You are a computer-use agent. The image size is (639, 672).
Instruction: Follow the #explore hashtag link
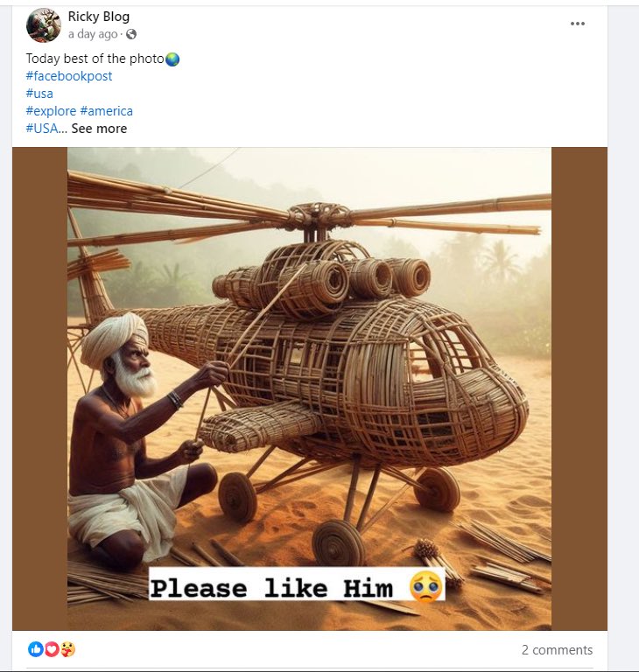tap(51, 111)
